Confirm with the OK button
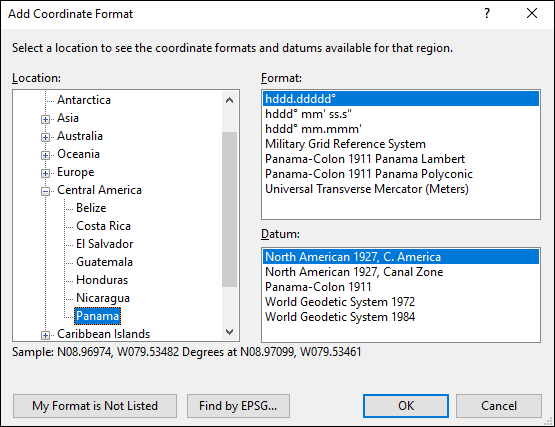 click(406, 406)
